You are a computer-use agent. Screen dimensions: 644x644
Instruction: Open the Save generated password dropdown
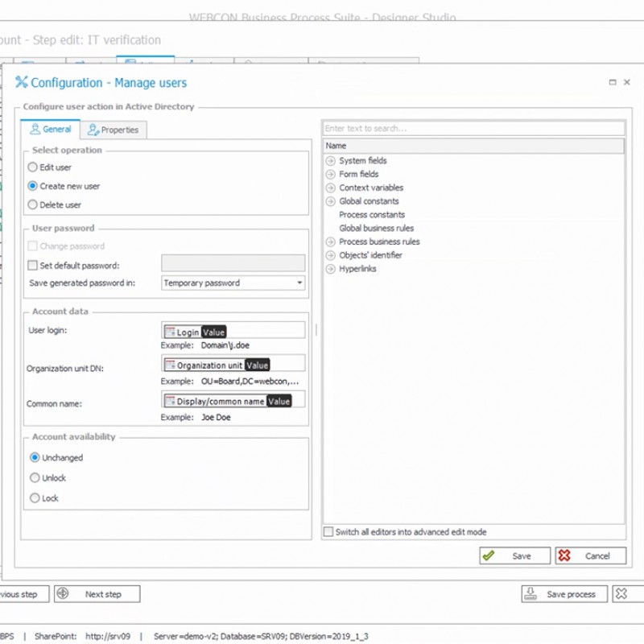pyautogui.click(x=299, y=283)
